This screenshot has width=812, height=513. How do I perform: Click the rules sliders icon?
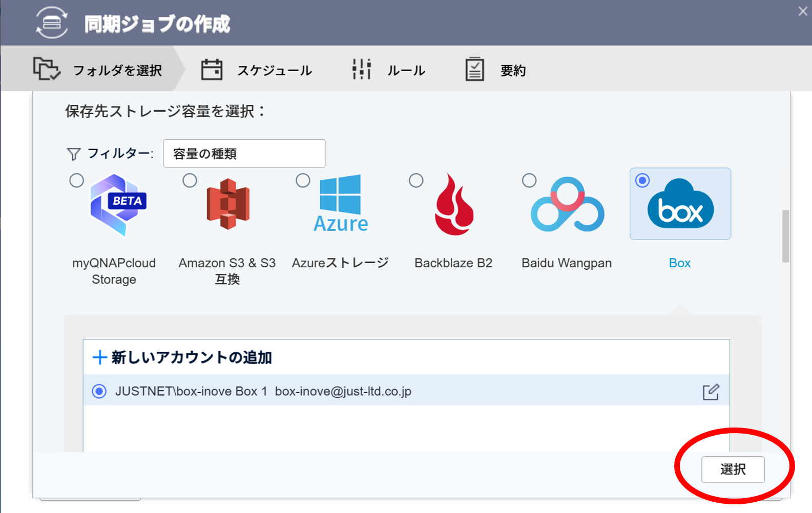coord(362,69)
